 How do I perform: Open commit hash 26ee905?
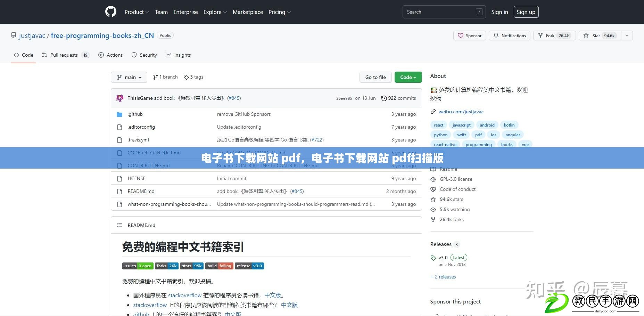tap(344, 98)
